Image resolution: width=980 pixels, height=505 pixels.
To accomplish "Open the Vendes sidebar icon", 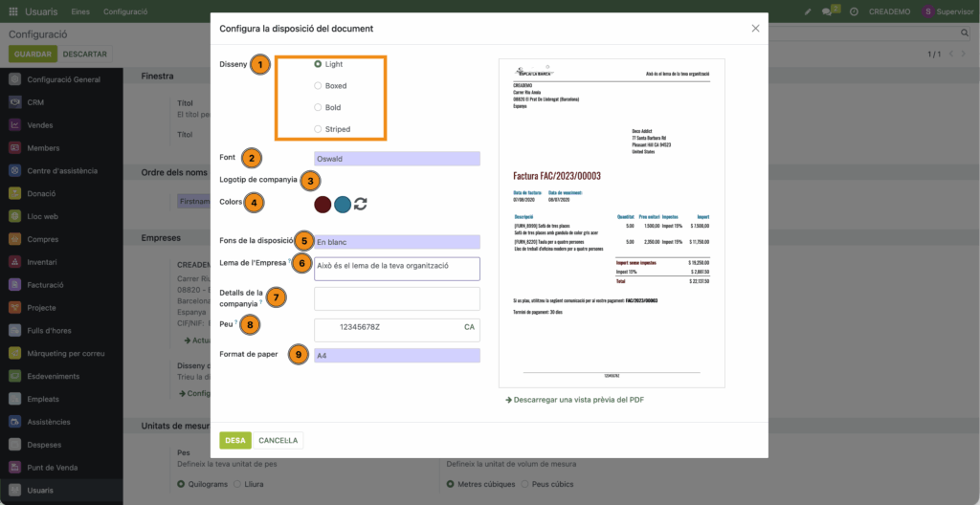I will pos(15,125).
